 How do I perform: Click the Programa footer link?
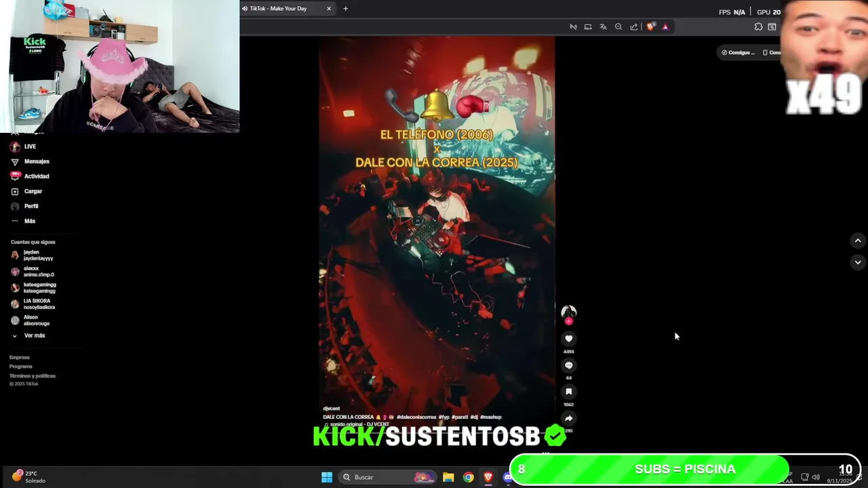click(x=21, y=367)
